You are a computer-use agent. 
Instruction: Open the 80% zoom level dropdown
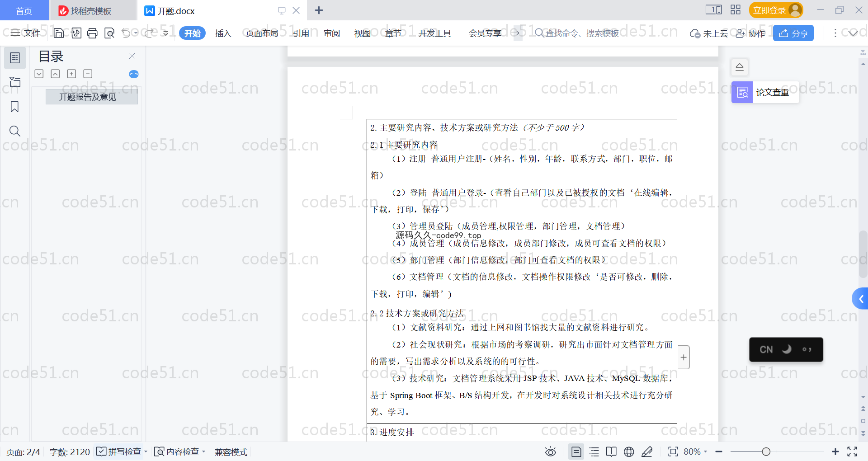tap(705, 452)
